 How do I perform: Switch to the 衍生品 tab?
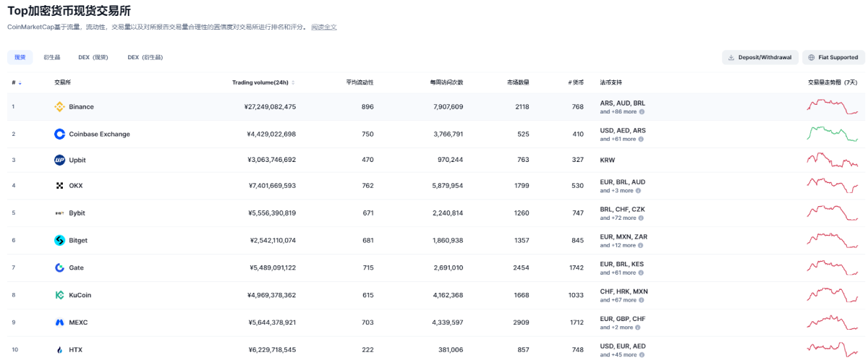(x=52, y=57)
